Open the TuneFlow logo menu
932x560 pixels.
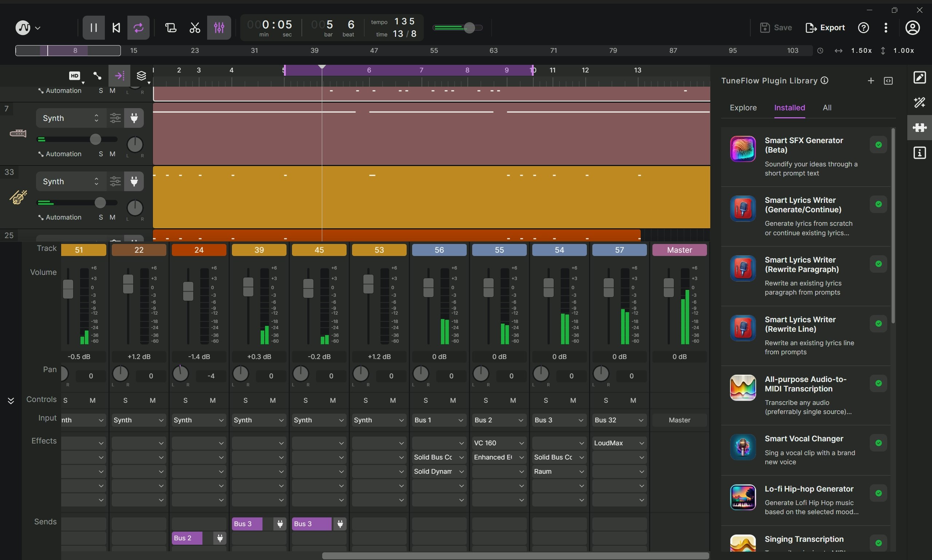click(28, 28)
